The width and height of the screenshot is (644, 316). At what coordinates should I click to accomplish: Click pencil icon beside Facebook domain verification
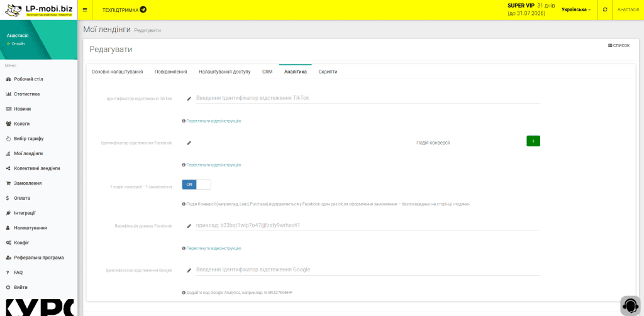189,226
